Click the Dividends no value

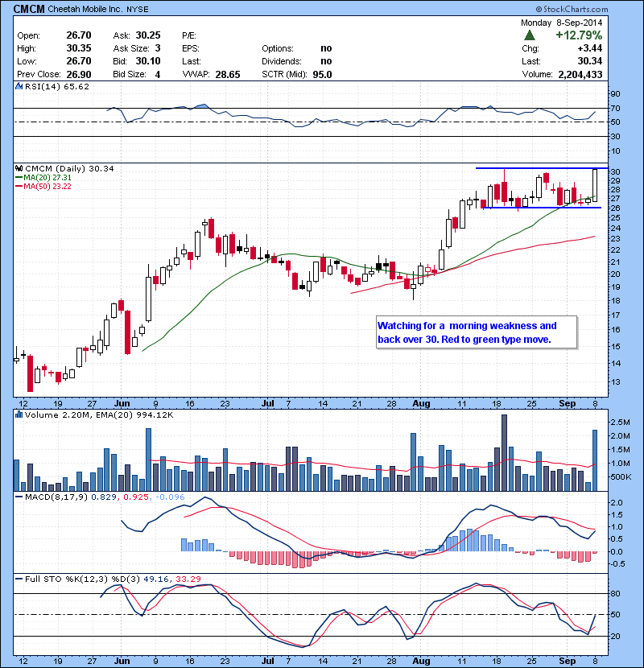[x=326, y=61]
